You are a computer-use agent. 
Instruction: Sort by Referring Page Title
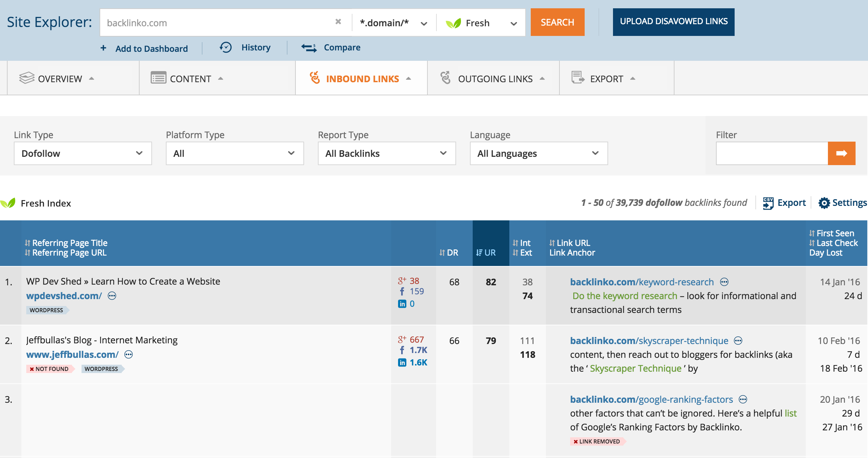point(66,243)
